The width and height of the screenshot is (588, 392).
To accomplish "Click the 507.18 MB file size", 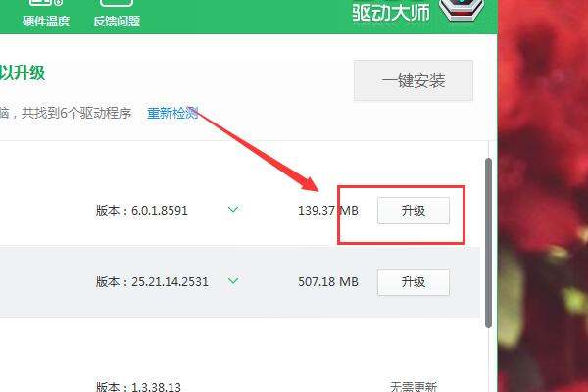I will [328, 281].
